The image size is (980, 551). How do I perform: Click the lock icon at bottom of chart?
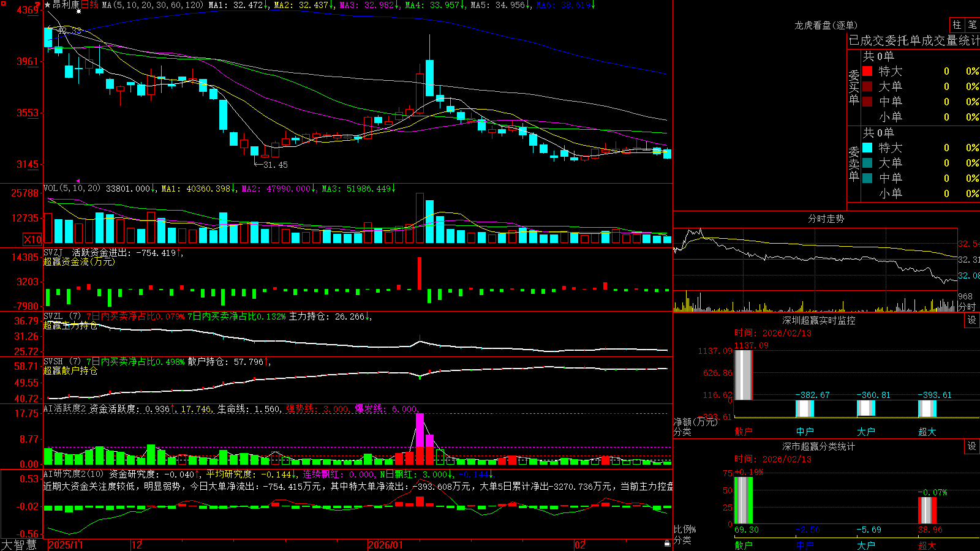coord(668,544)
